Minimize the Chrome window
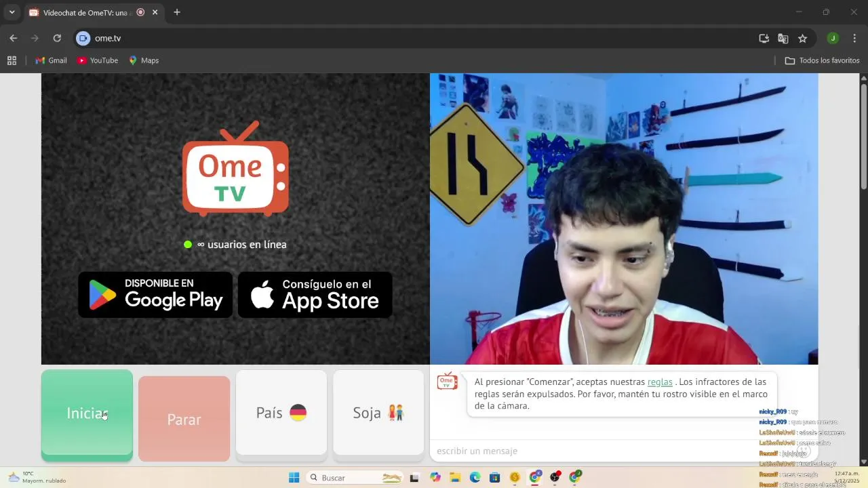The image size is (868, 488). 799,12
